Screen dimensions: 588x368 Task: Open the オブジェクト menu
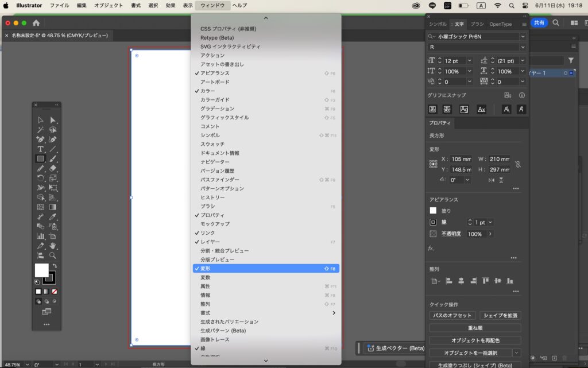(109, 5)
